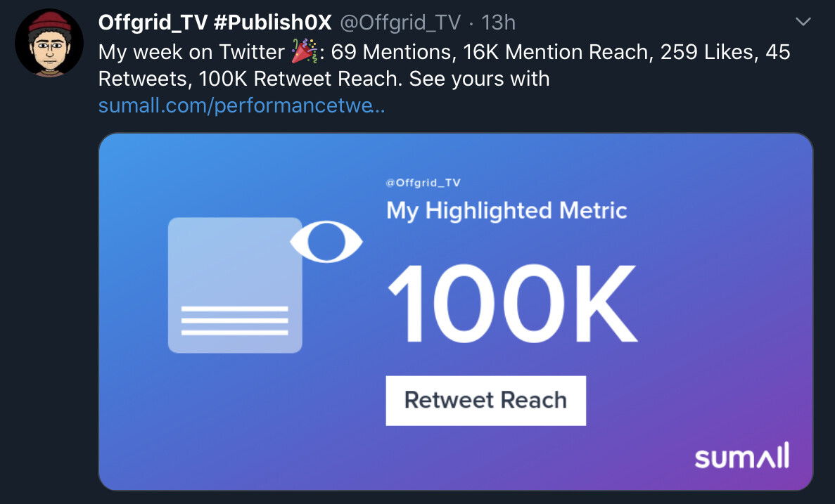Click the text lines on the document icon

[235, 321]
